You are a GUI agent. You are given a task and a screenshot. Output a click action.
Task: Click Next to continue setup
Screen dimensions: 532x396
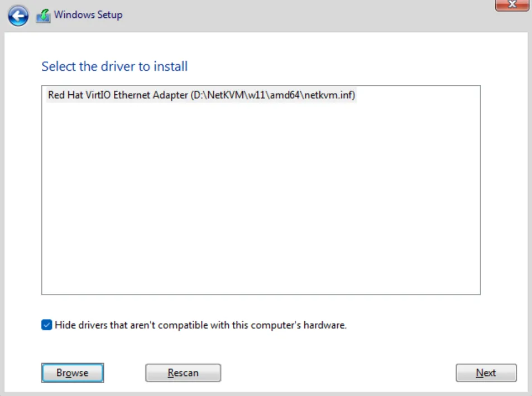pyautogui.click(x=486, y=373)
